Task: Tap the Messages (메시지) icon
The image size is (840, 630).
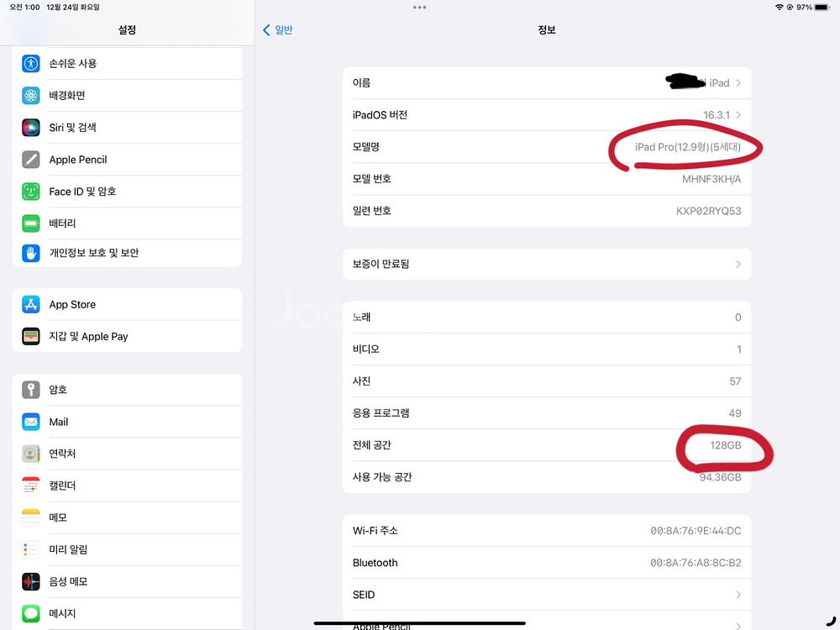Action: pyautogui.click(x=30, y=613)
